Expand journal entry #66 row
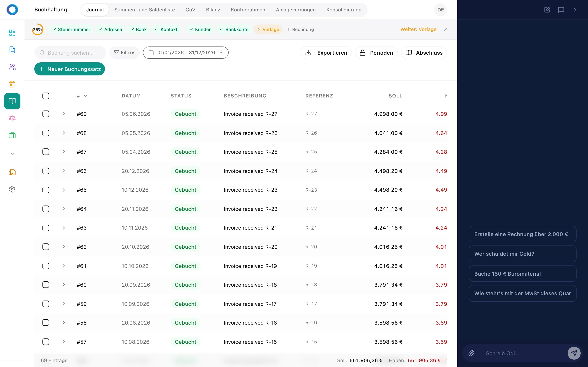The width and height of the screenshot is (588, 367). (x=64, y=171)
